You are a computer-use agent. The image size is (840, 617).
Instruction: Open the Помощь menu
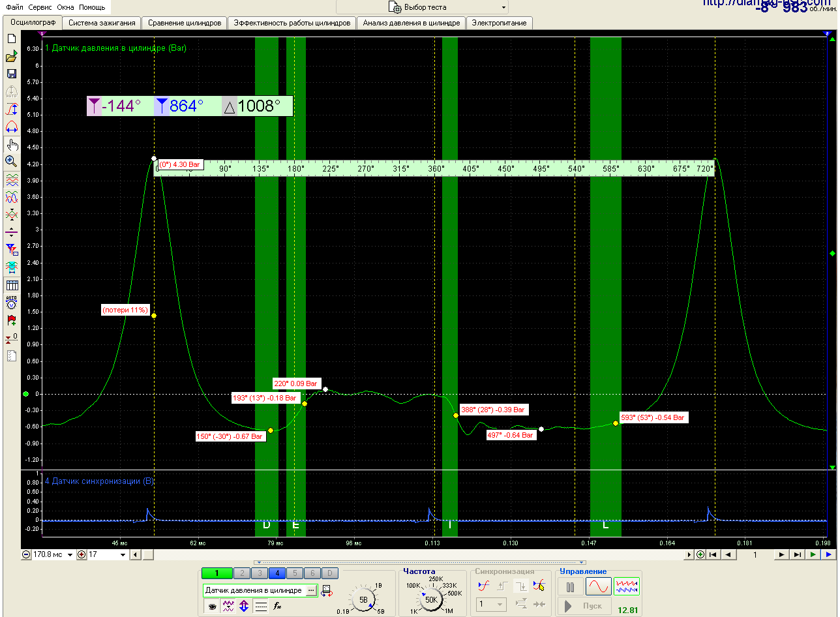(92, 7)
